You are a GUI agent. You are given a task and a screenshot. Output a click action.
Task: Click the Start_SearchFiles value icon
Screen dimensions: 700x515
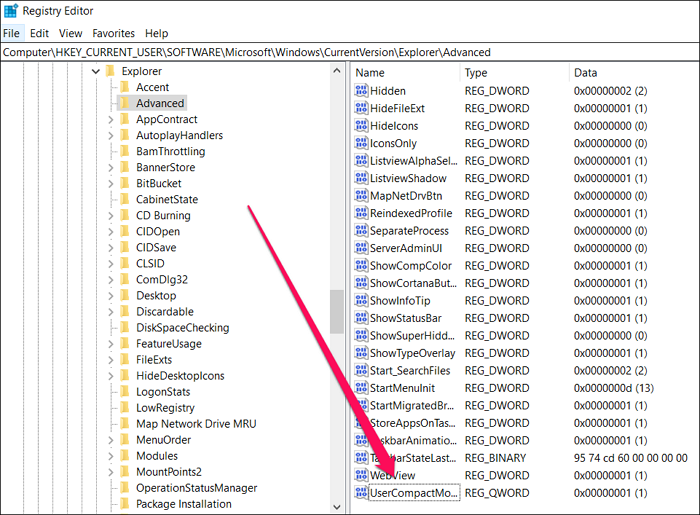361,370
